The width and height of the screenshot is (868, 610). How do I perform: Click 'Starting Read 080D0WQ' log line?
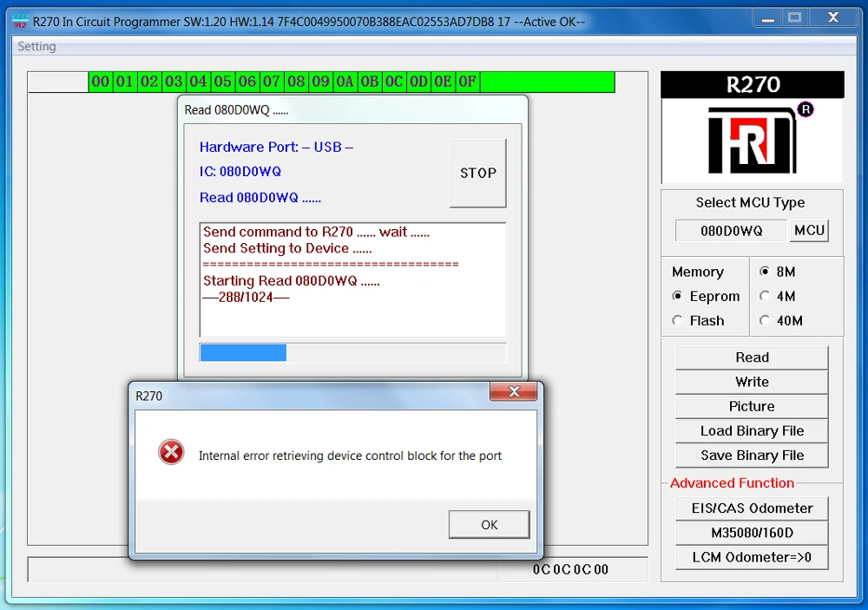pos(291,280)
